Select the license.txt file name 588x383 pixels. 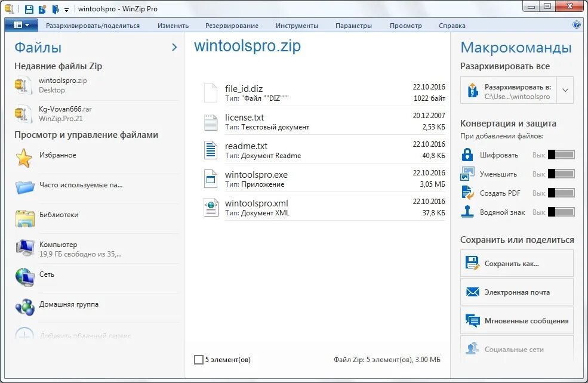click(245, 118)
